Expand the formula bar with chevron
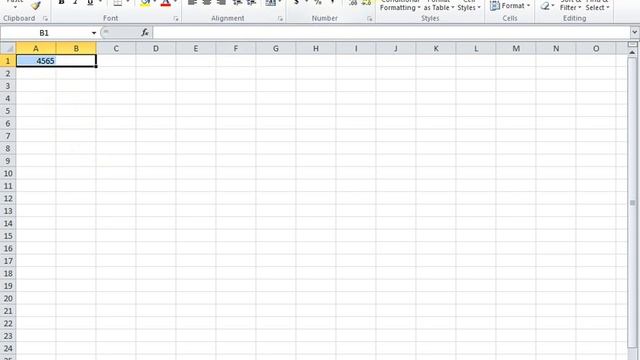This screenshot has width=640, height=360. pos(634,32)
